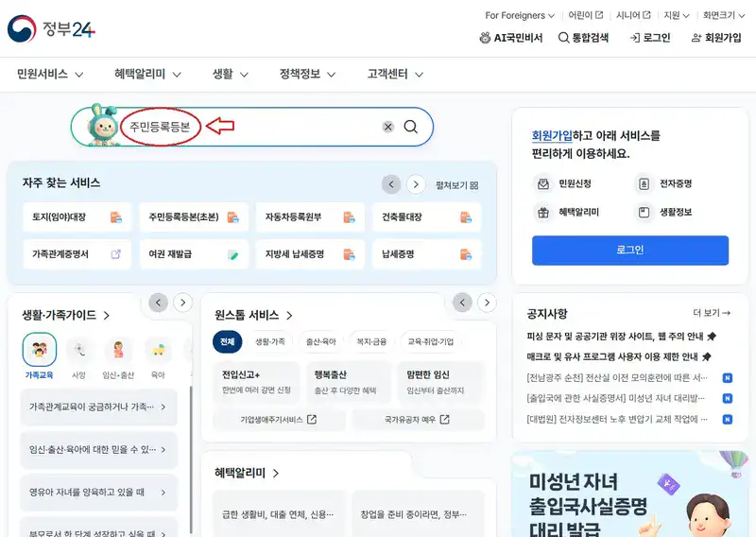Next arrow in 생활·가족가이드 section
This screenshot has height=537, width=756.
[x=182, y=303]
